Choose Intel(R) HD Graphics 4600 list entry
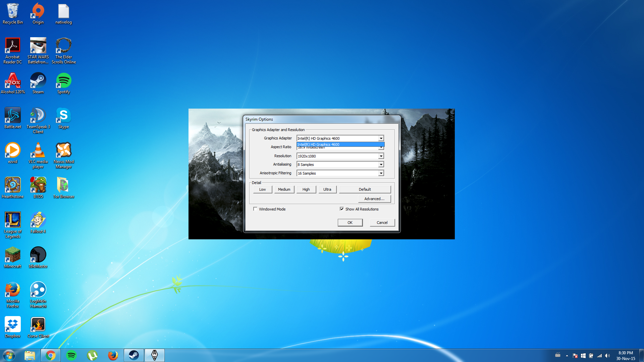 [x=340, y=144]
